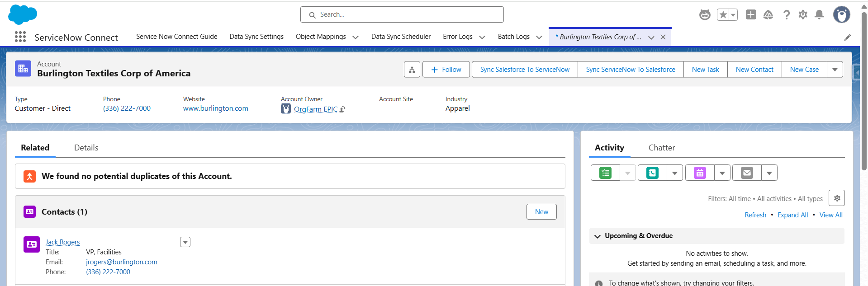The width and height of the screenshot is (868, 286).
Task: Open the Jack Rogers row actions dropdown
Action: tap(185, 242)
